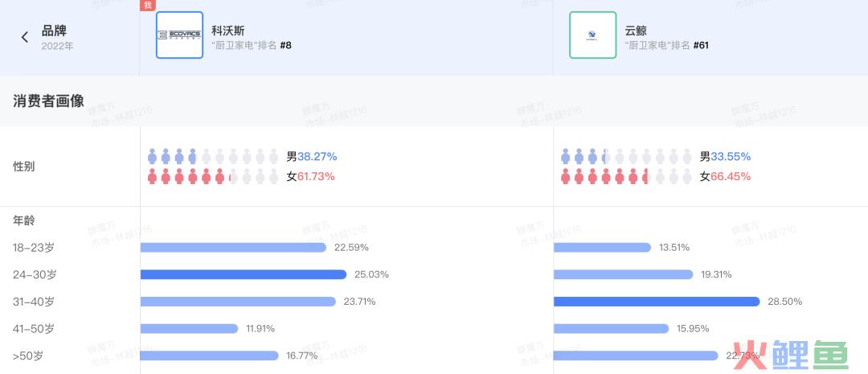Click 云鲸 18-23岁 bar at 13.51%
This screenshot has height=374, width=868.
(x=602, y=248)
